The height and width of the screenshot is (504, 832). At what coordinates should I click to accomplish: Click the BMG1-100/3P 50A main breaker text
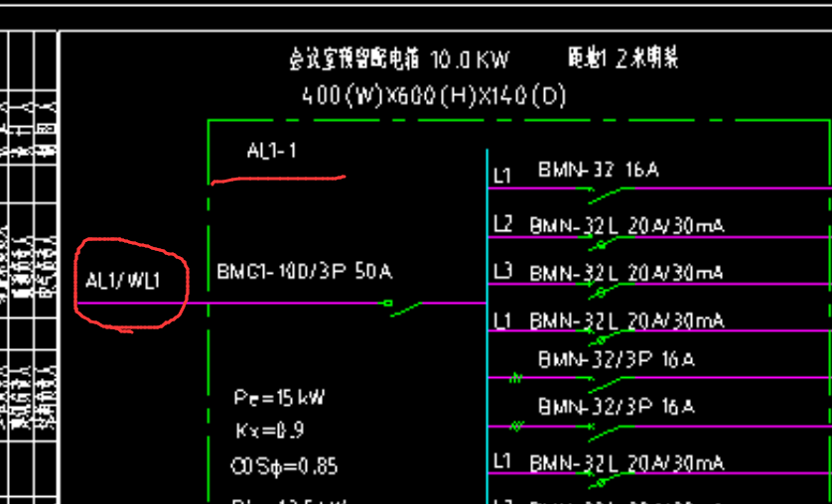pyautogui.click(x=304, y=271)
